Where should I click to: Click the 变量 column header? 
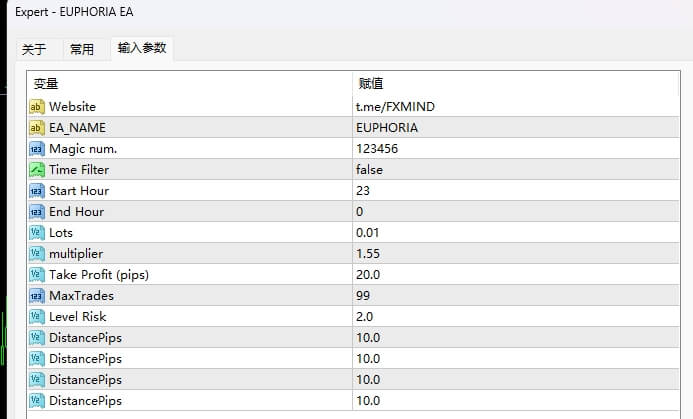coord(46,84)
